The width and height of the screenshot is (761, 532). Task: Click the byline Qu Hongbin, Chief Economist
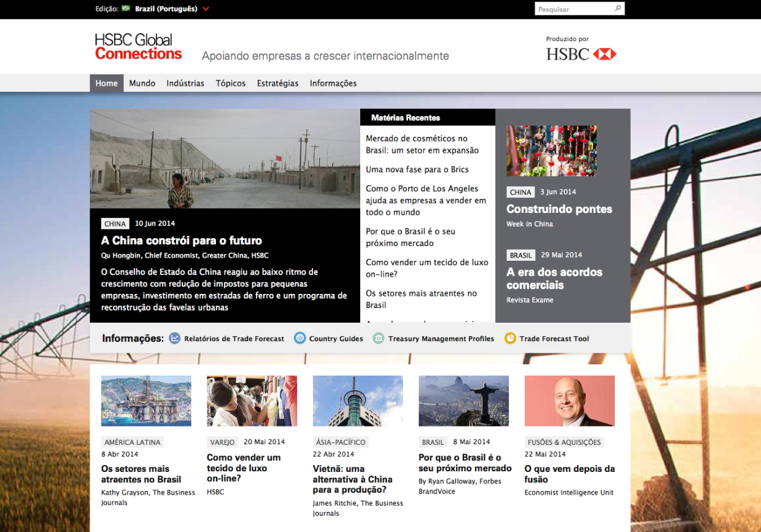click(185, 255)
